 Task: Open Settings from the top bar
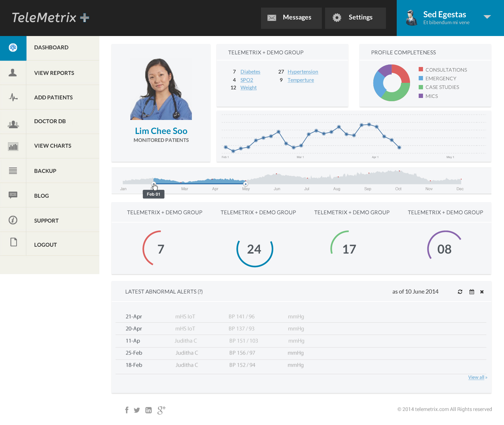(x=355, y=18)
